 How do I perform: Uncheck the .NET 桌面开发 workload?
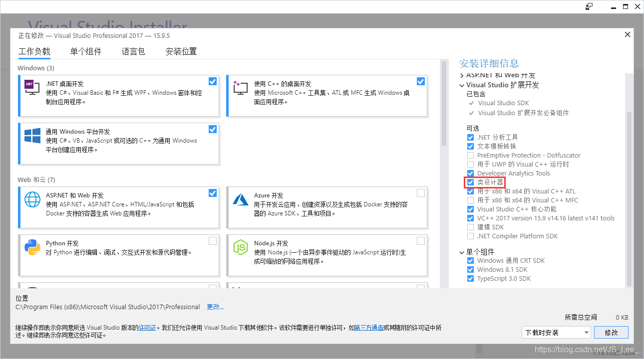point(213,81)
